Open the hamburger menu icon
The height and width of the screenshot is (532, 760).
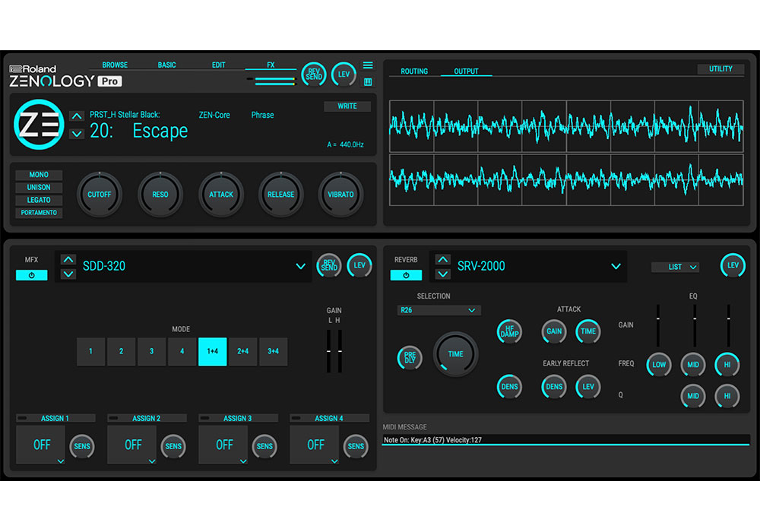pos(368,65)
